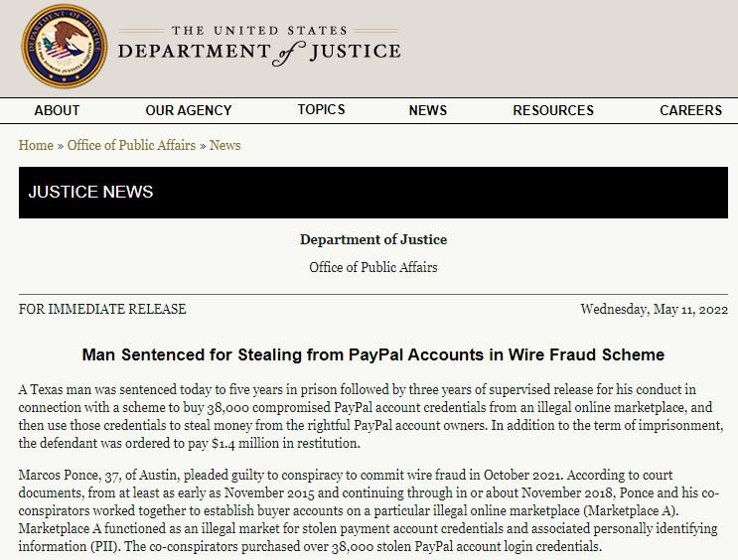Select the article headline about PayPal
Viewport: 738px width, 560px height.
coord(373,354)
